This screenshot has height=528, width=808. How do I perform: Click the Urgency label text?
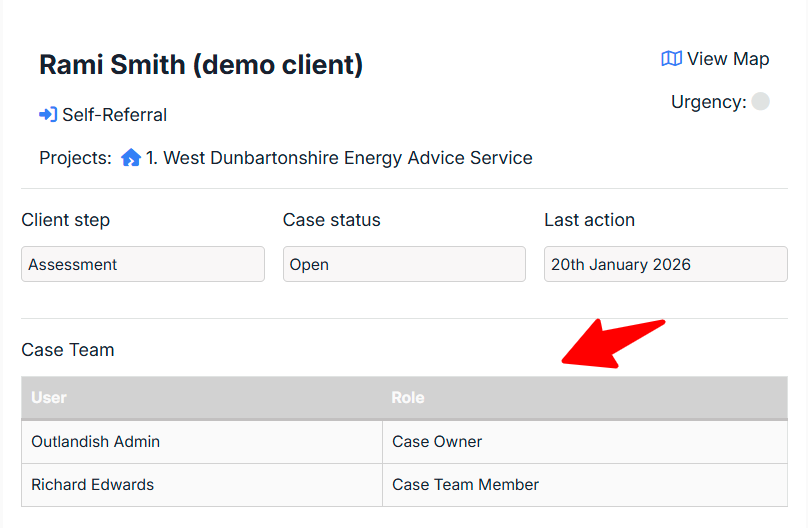click(708, 102)
